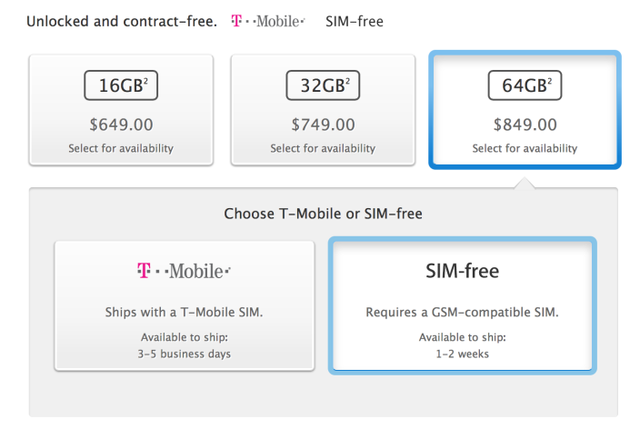Click the T-Mobile logo inside the carrier card
Screen dimensions: 640x439
point(183,271)
